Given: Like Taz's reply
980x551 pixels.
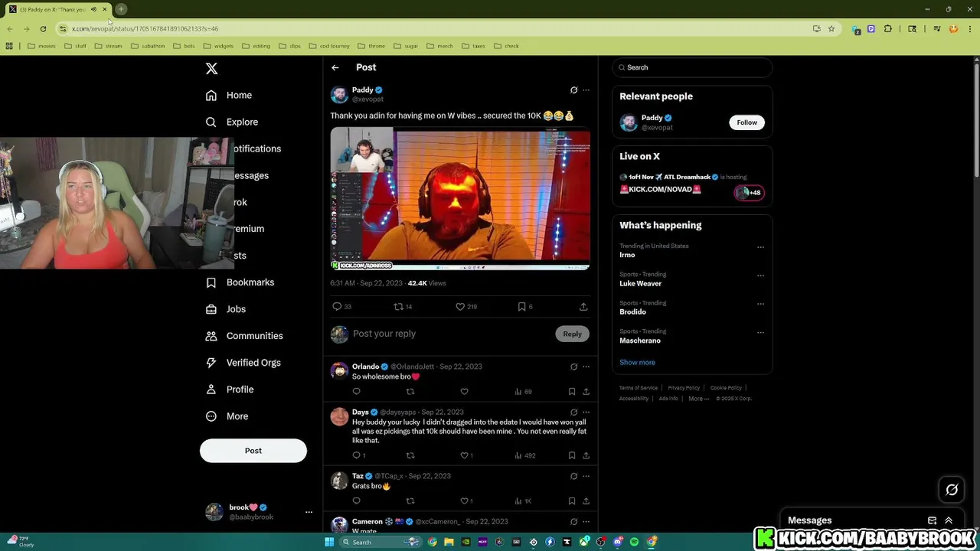Looking at the screenshot, I should [x=466, y=501].
